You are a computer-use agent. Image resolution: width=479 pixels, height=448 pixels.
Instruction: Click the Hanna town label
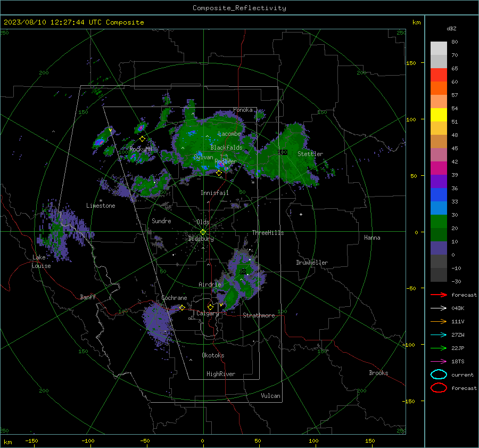pos(372,238)
